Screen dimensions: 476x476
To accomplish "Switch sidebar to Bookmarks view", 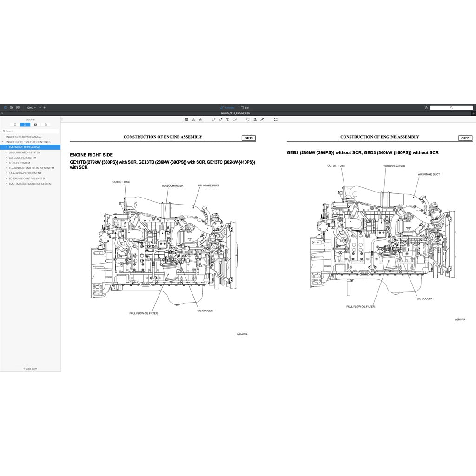I will (15, 125).
